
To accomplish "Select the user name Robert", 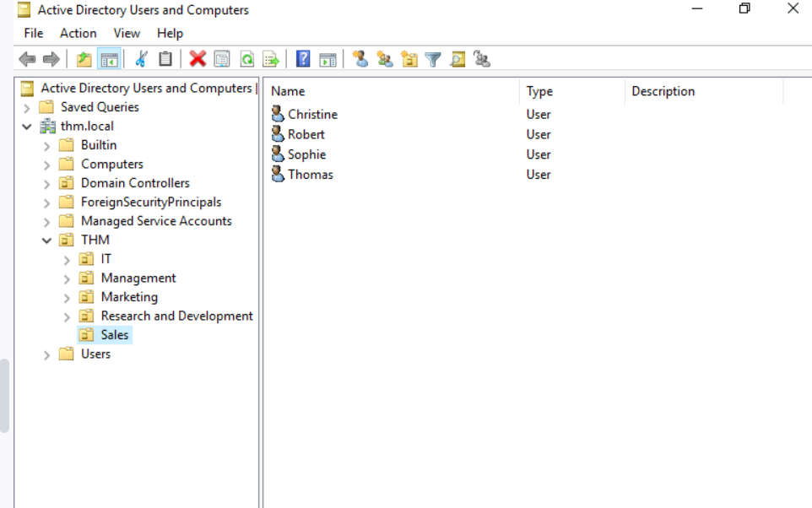I will click(x=306, y=135).
